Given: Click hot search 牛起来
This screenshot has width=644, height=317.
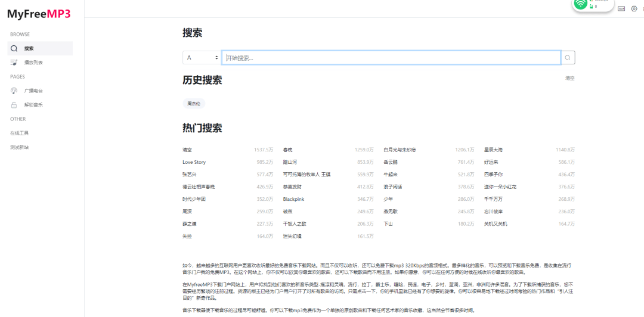Looking at the screenshot, I should point(391,175).
